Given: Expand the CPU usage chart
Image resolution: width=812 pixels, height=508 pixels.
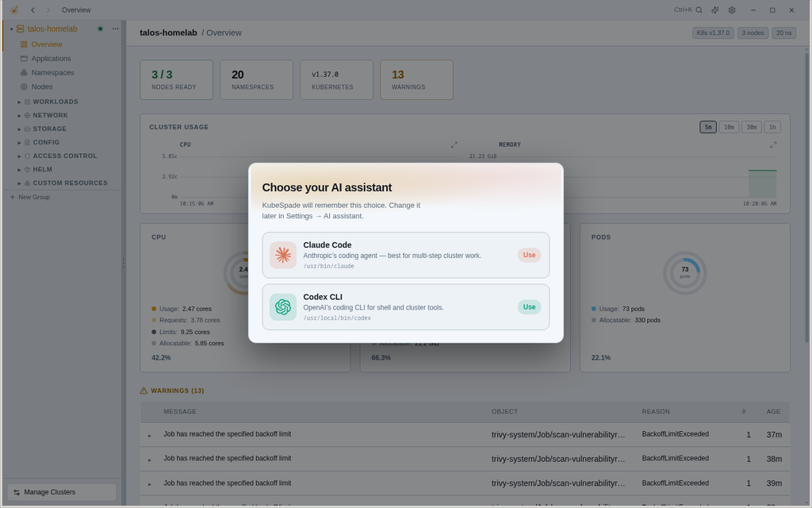Looking at the screenshot, I should coord(454,144).
